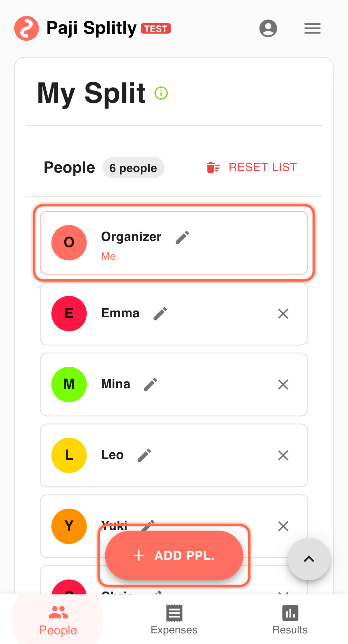Click the scroll-to-top chevron button
The width and height of the screenshot is (348, 644).
pos(309,559)
